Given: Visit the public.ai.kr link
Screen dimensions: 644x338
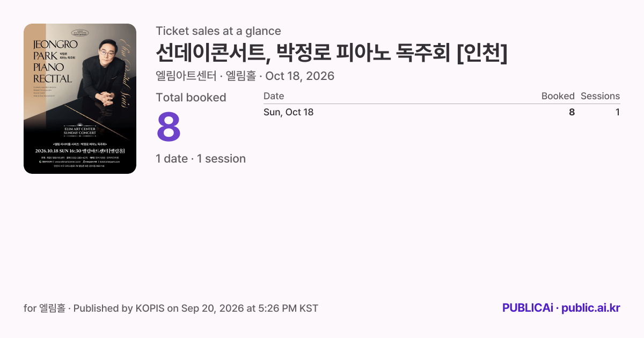Looking at the screenshot, I should (590, 308).
